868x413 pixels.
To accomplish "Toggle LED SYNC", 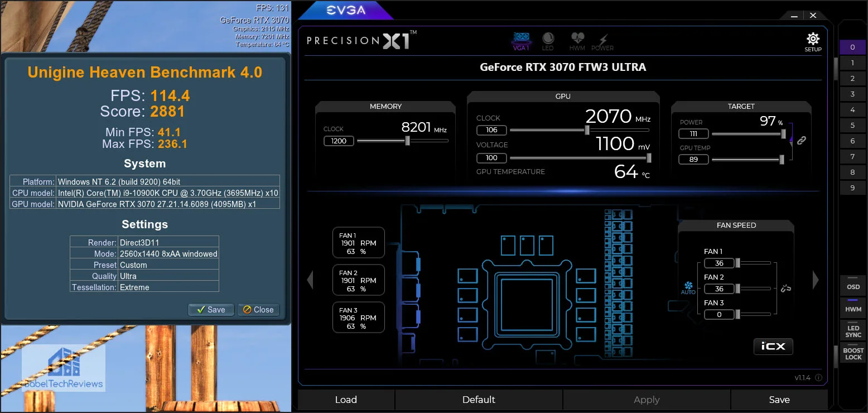I will pyautogui.click(x=853, y=330).
